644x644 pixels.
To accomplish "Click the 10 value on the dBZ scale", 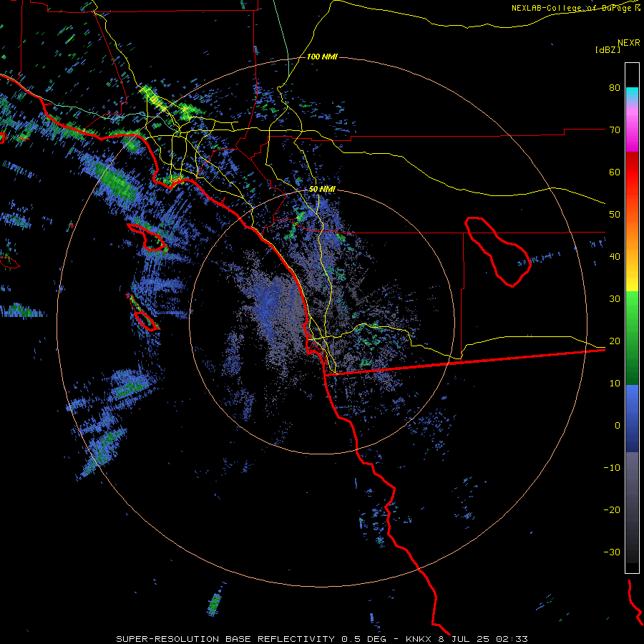I will (x=615, y=384).
